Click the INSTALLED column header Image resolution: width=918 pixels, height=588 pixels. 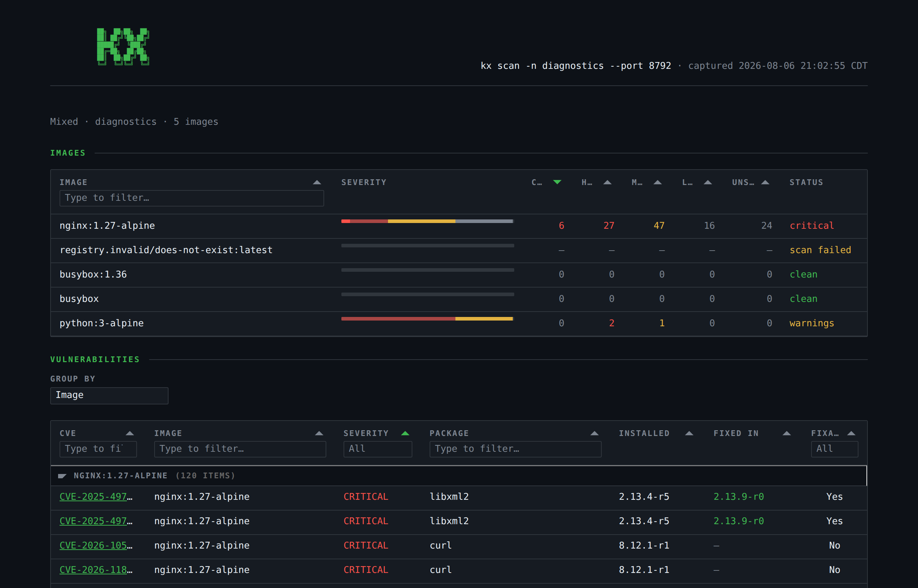(644, 433)
